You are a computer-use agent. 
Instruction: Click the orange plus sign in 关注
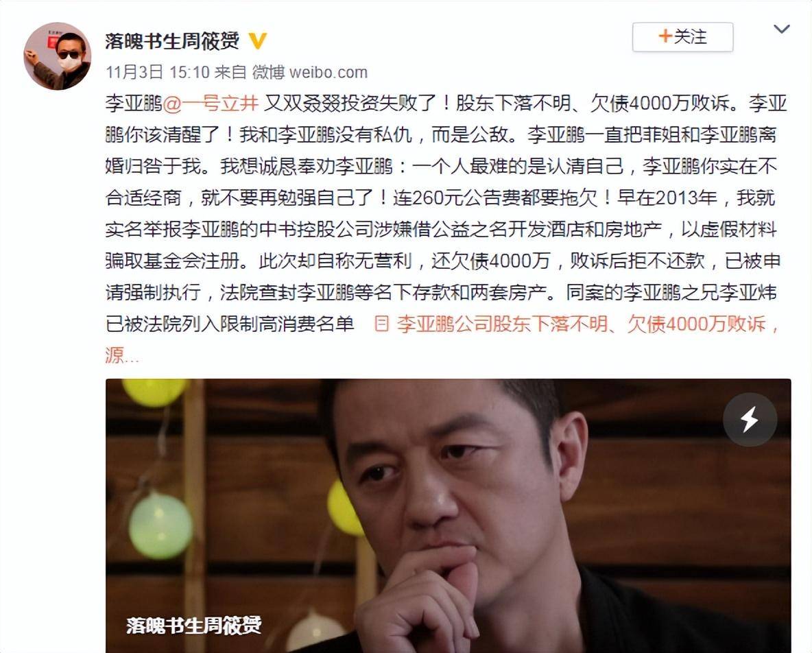point(665,36)
